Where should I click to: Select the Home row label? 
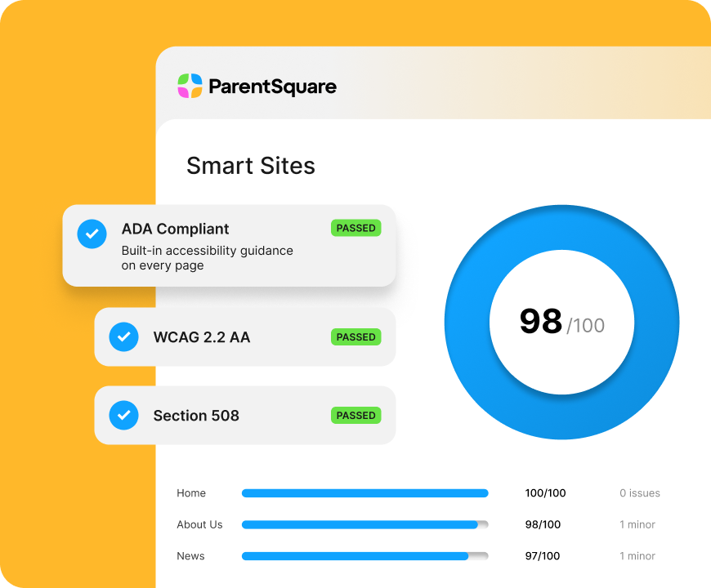(191, 493)
